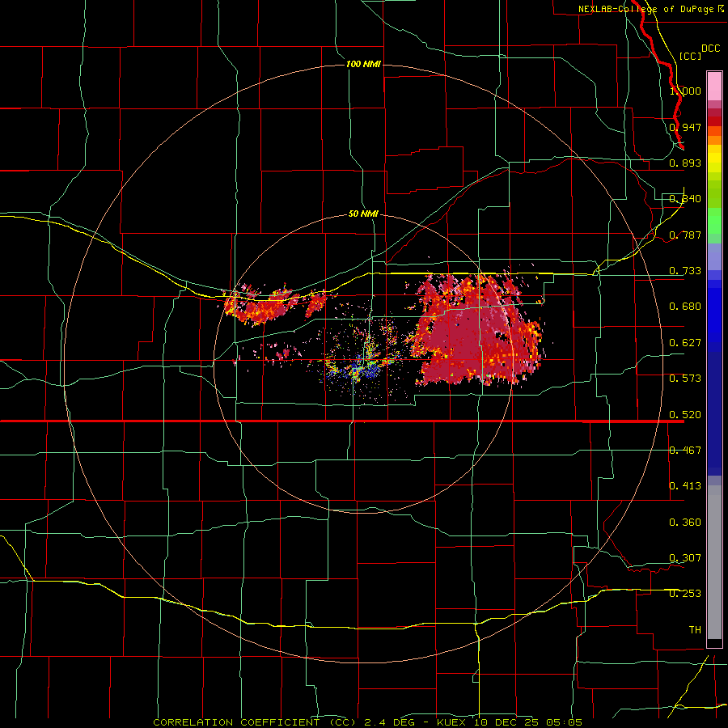Click the bright green segment of the color bar

tap(714, 221)
